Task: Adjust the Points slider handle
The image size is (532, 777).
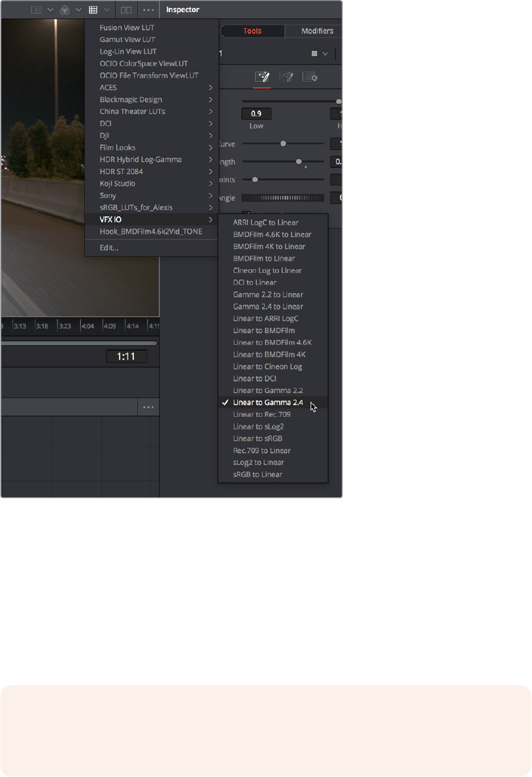Action: tap(255, 179)
